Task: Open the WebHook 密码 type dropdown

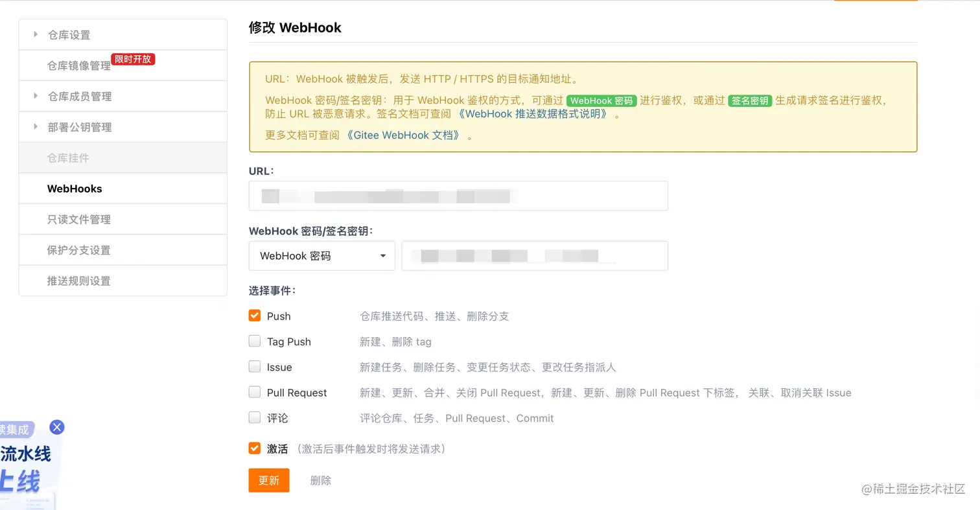Action: pos(321,256)
